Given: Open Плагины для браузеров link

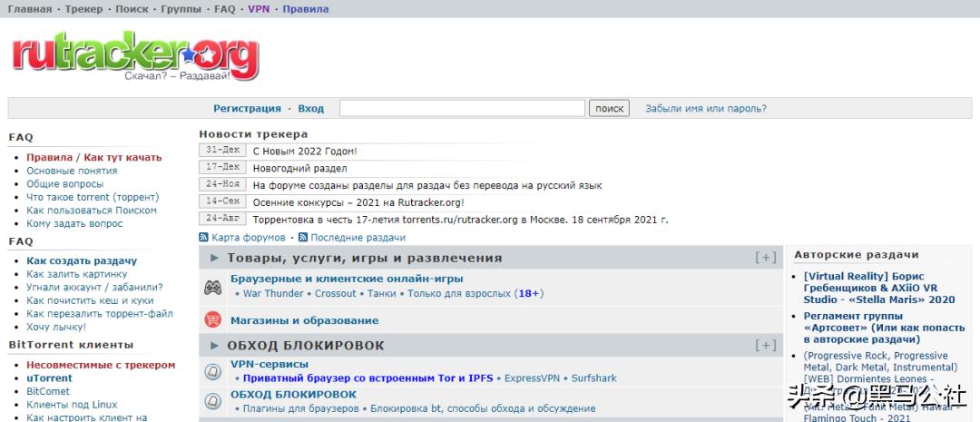Looking at the screenshot, I should (300, 409).
